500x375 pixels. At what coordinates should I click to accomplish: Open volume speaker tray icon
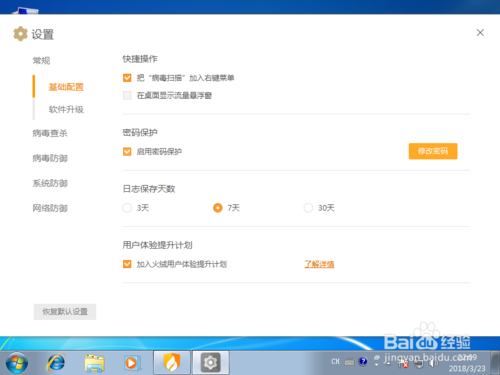(433, 363)
